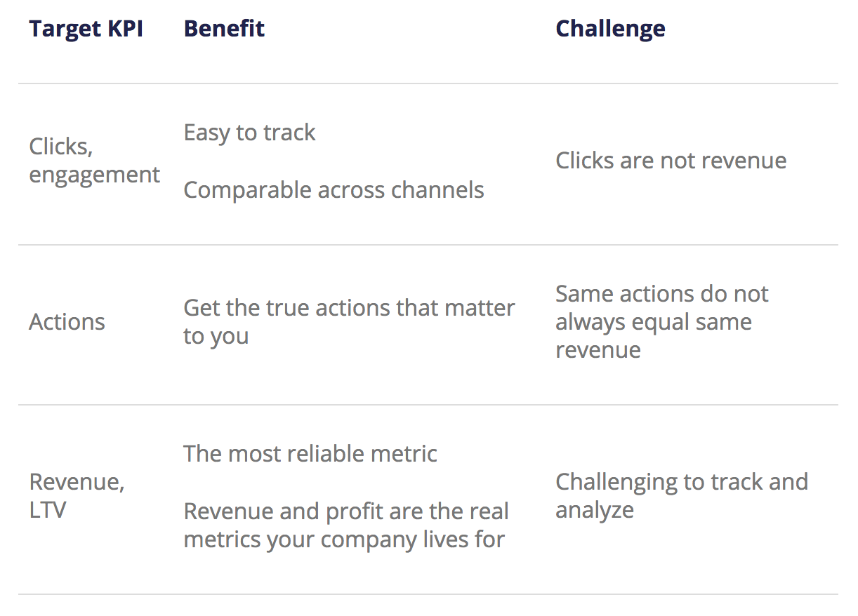Click the Target KPI column header

(86, 29)
